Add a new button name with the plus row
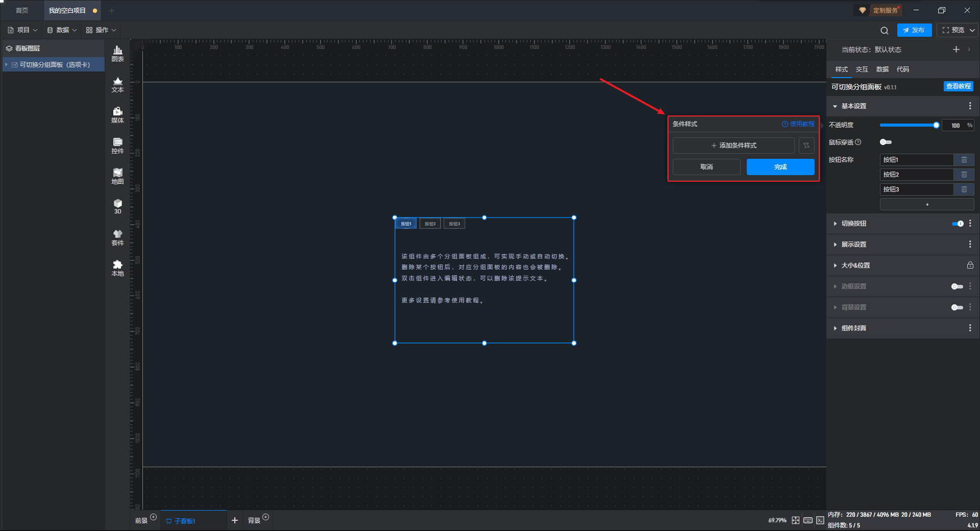980x531 pixels. point(927,204)
